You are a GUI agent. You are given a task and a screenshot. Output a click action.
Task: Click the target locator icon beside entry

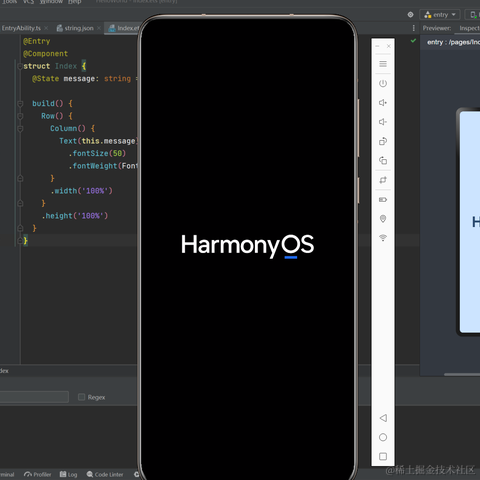(x=410, y=15)
